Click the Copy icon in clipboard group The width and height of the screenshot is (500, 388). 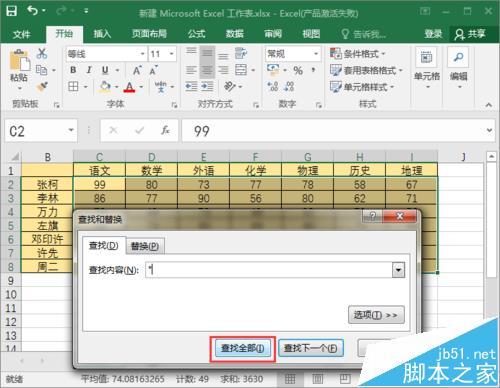(x=41, y=70)
